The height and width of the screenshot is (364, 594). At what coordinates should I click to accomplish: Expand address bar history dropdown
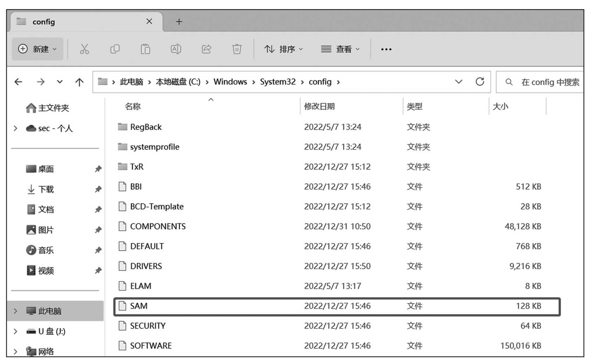point(459,82)
